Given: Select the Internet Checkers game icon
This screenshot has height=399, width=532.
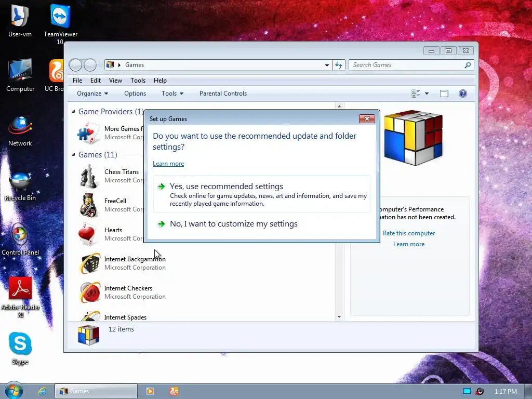Looking at the screenshot, I should click(89, 292).
